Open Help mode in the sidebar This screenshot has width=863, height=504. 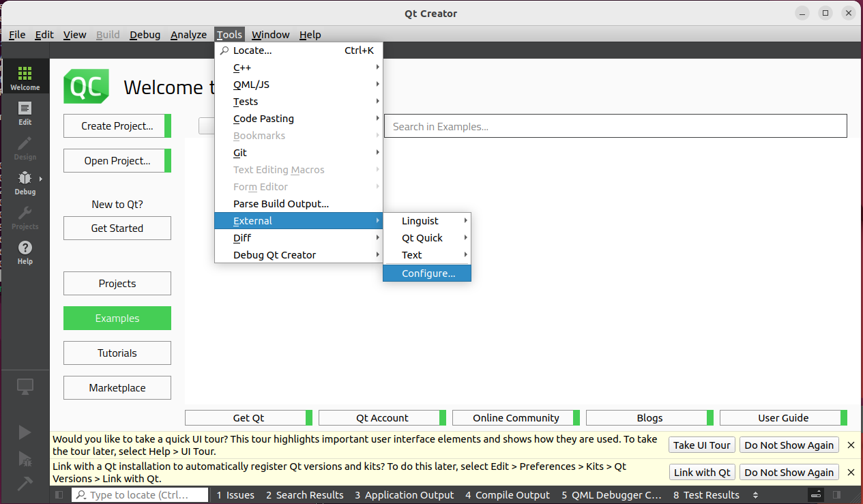click(25, 252)
